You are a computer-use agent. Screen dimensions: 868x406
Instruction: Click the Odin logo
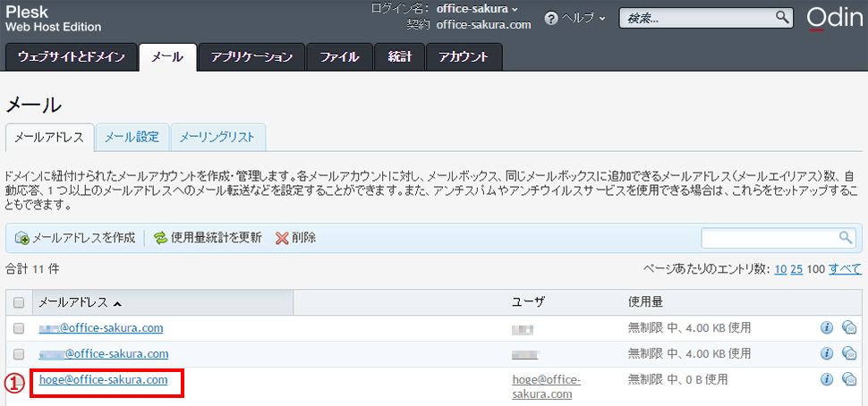click(x=835, y=19)
